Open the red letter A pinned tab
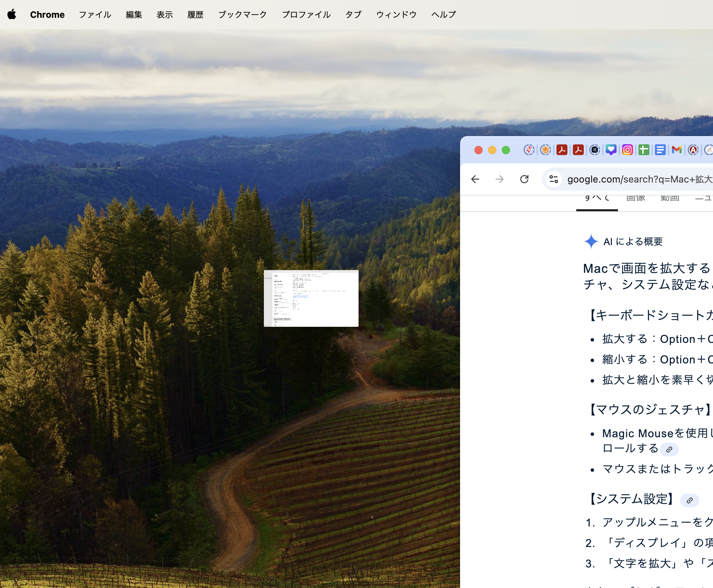The image size is (713, 588). point(693,150)
